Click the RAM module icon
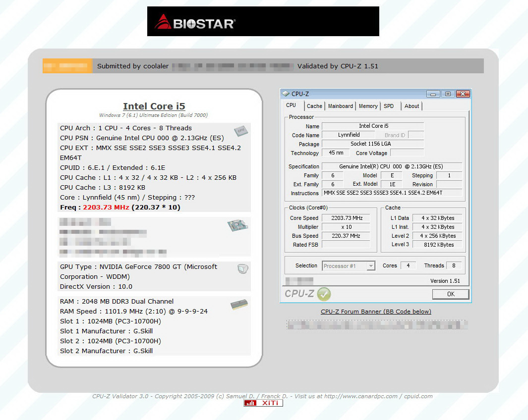 (239, 305)
